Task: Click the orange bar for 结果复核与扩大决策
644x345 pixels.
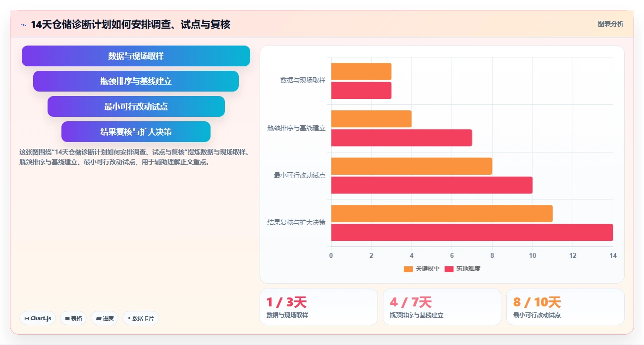Action: click(442, 213)
